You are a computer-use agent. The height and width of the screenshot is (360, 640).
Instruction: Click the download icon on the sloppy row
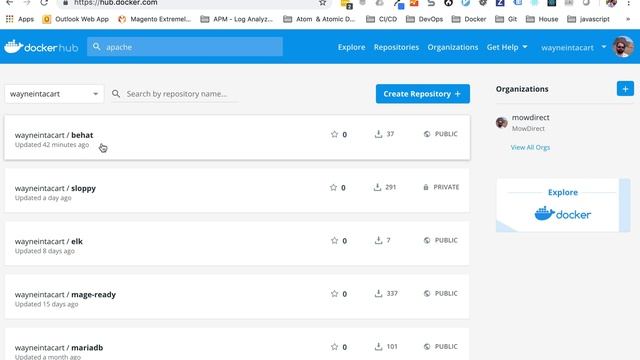point(377,187)
